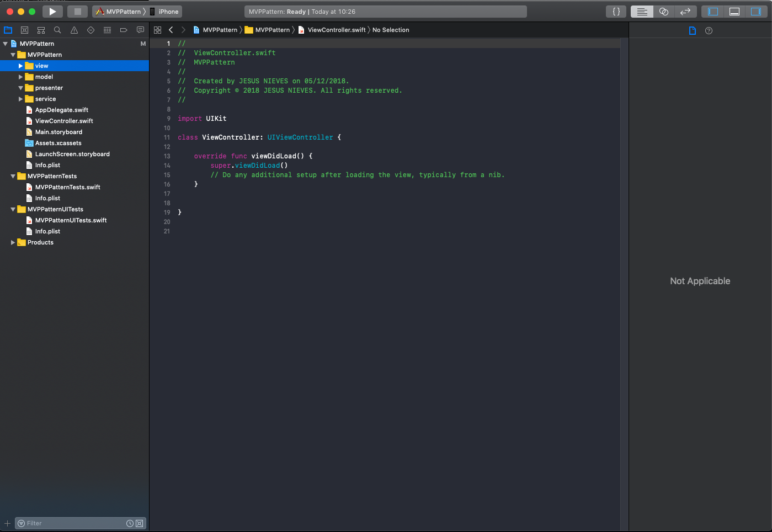Image resolution: width=772 pixels, height=532 pixels.
Task: Expand the model folder
Action: (x=20, y=77)
